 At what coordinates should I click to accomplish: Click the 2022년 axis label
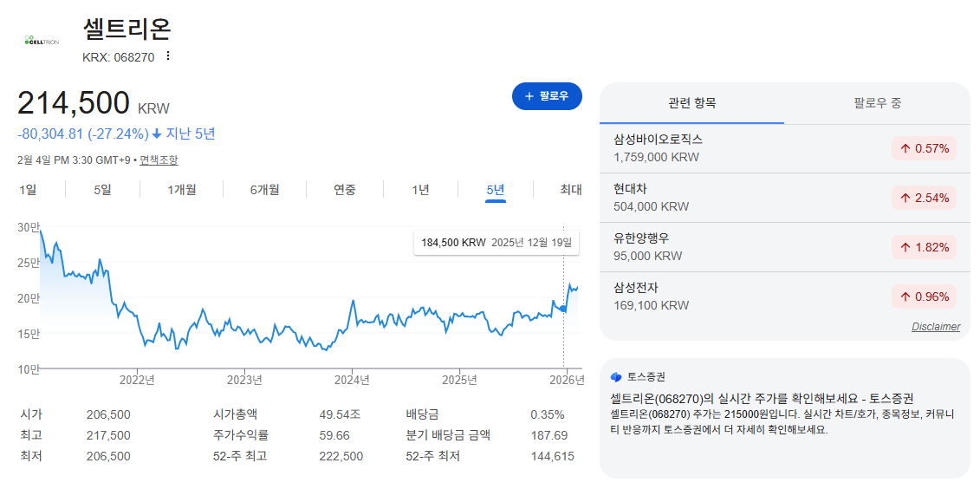pos(137,380)
